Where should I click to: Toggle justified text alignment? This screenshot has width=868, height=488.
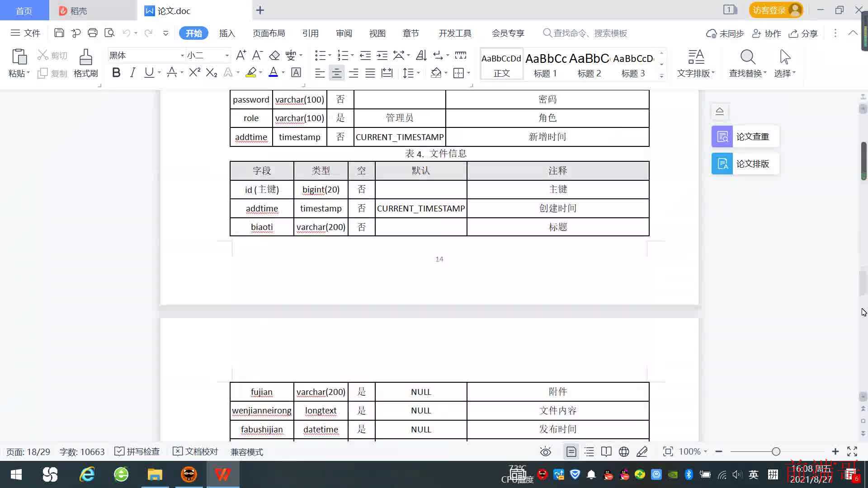point(370,73)
